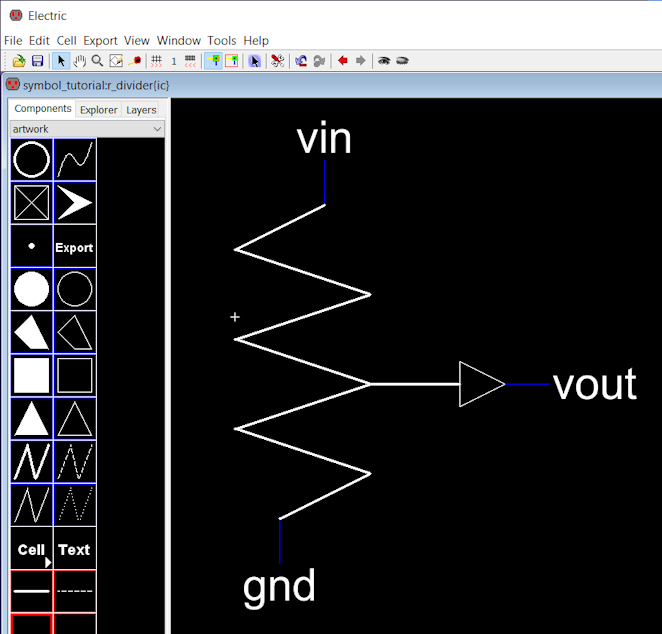Click the preferences tools icon
The height and width of the screenshot is (634, 662).
[277, 61]
